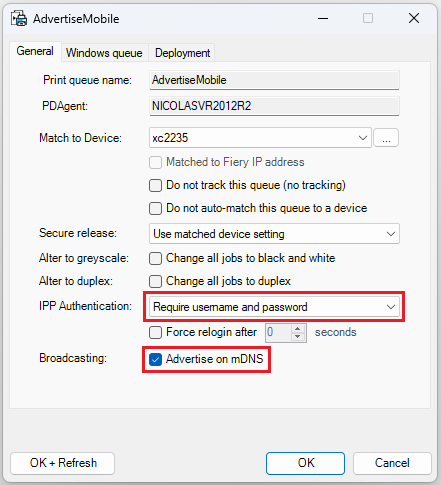Open the Secure release dropdown
The image size is (441, 485).
click(x=274, y=234)
